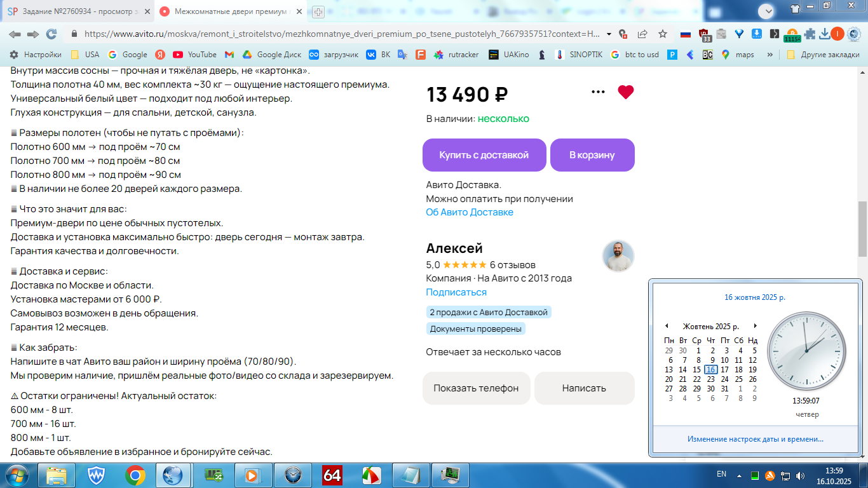Click the URL address bar
This screenshot has width=868, height=488.
[341, 34]
